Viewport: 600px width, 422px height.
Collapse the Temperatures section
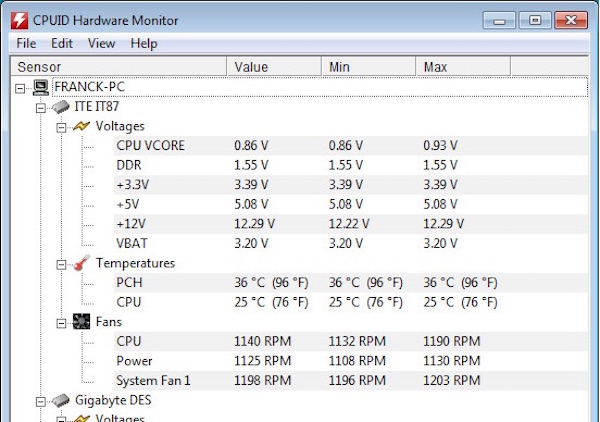(60, 263)
